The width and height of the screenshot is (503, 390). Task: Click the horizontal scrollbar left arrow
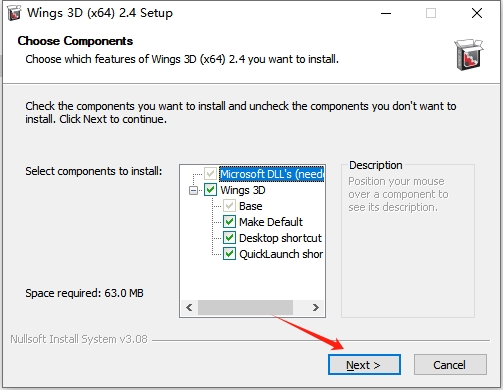[189, 307]
